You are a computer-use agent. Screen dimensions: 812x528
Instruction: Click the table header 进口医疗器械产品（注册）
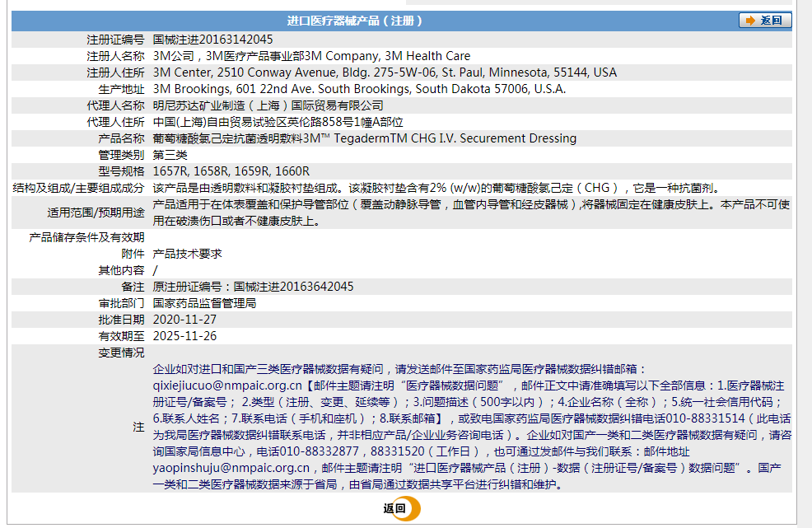coord(355,21)
